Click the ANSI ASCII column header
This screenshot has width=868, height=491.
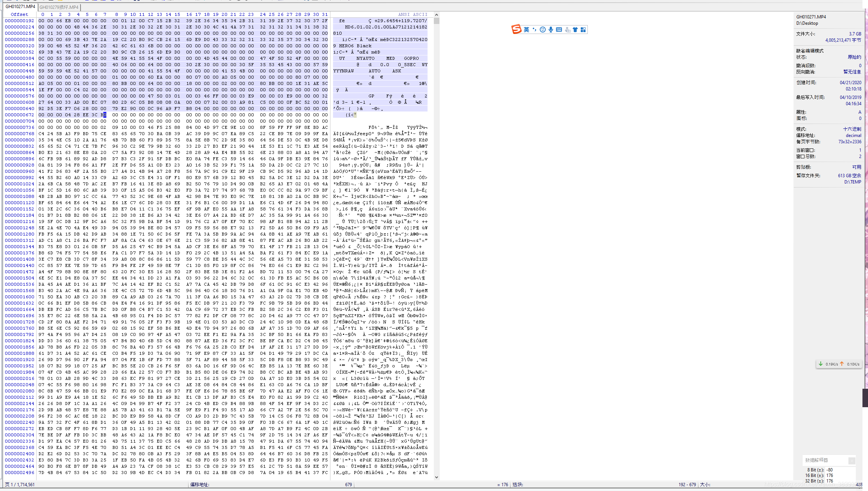click(x=412, y=14)
